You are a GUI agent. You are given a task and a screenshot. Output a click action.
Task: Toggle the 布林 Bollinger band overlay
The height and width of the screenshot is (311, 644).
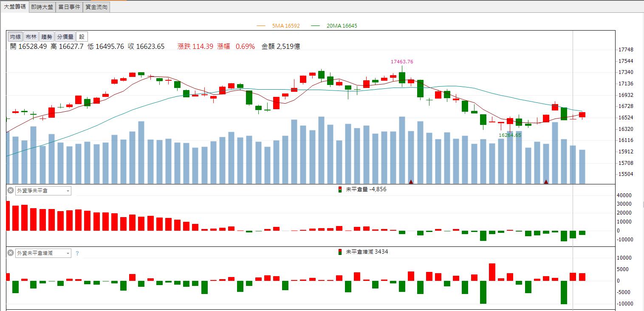pos(31,37)
